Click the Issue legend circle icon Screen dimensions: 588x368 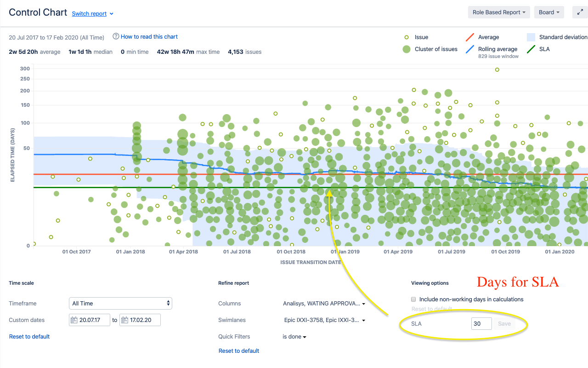tap(406, 37)
